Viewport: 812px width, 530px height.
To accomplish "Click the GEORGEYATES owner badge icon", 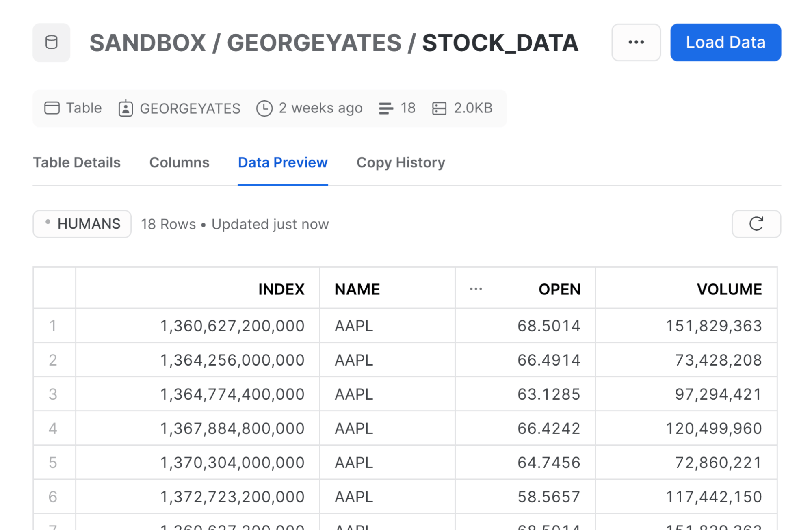I will 126,108.
